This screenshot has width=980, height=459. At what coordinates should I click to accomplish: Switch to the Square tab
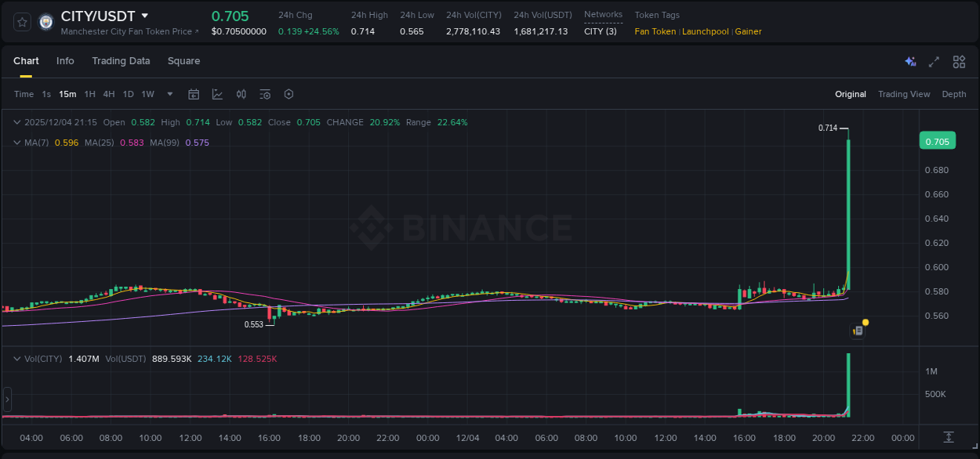(x=183, y=60)
